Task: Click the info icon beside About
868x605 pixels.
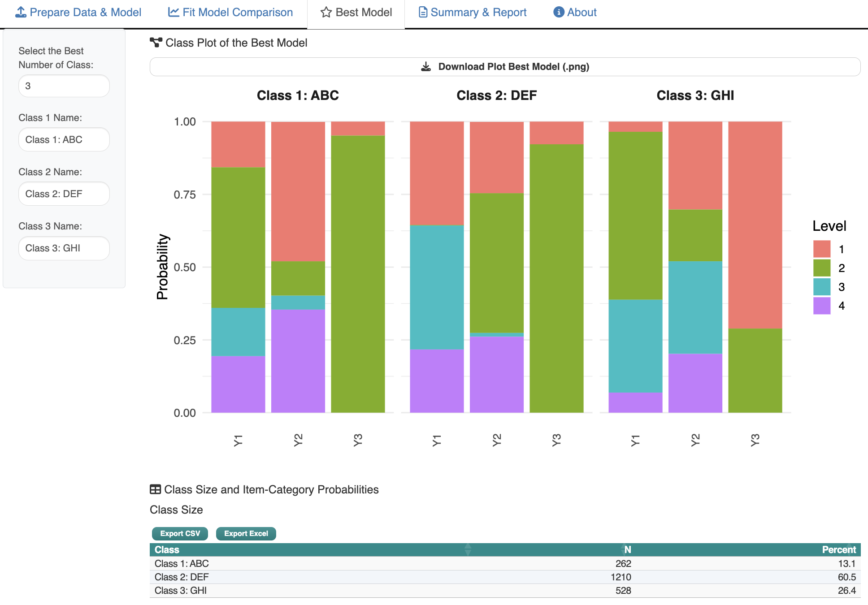Action: (x=558, y=12)
